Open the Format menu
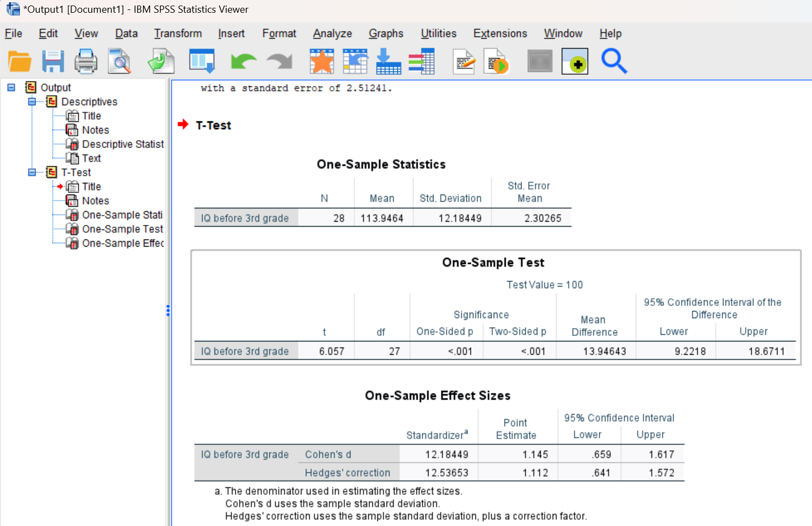The height and width of the screenshot is (526, 812). tap(279, 33)
